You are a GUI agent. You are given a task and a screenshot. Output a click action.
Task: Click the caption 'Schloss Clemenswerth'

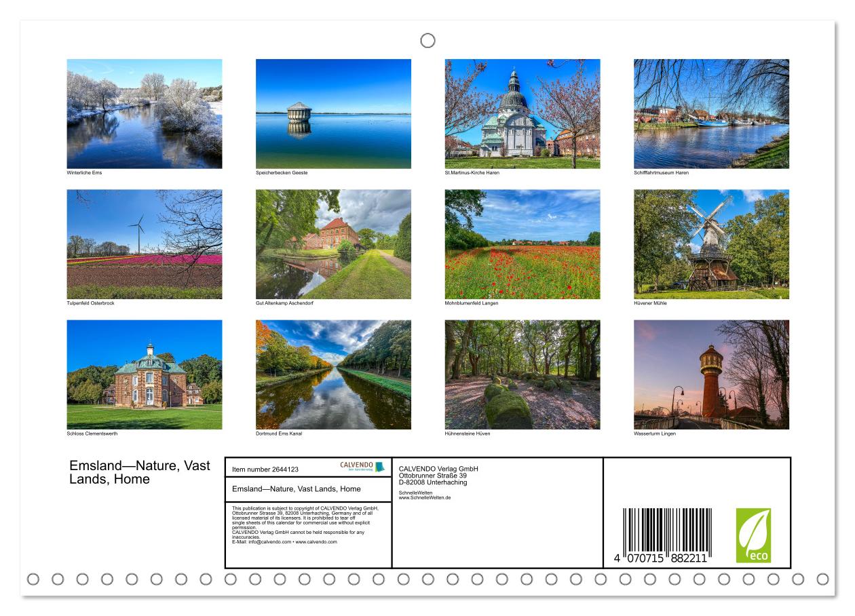92,434
